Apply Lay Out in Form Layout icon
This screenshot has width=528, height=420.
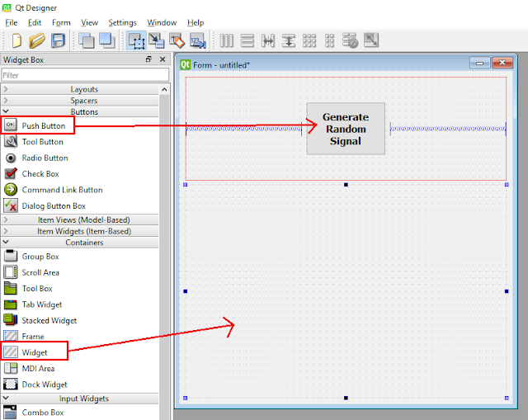point(330,40)
